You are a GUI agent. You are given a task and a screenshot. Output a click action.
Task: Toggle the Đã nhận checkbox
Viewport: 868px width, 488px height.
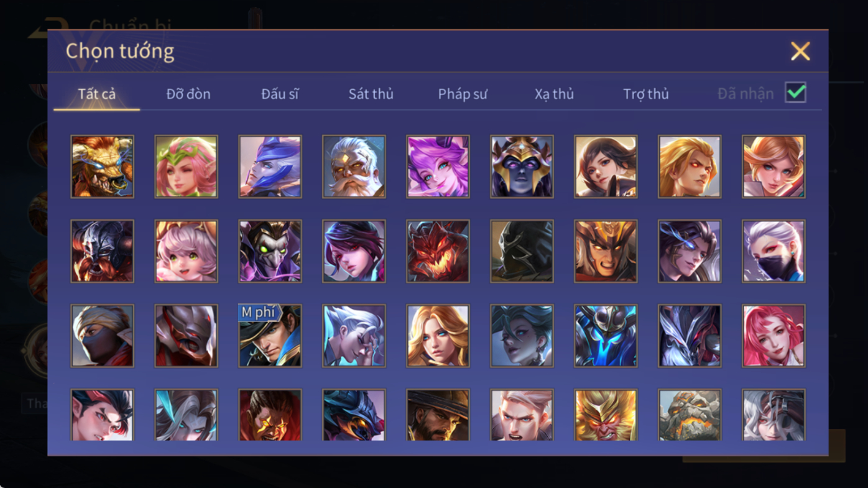pos(795,93)
